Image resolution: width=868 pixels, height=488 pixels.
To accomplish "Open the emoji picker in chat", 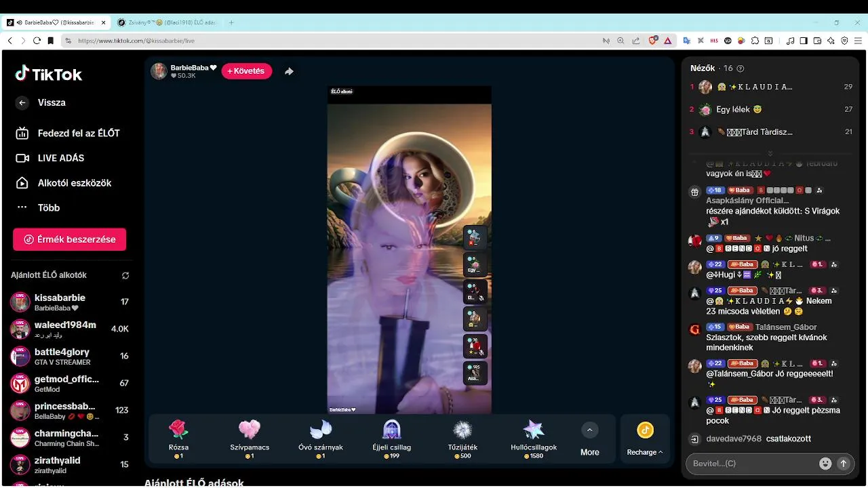I will click(825, 464).
